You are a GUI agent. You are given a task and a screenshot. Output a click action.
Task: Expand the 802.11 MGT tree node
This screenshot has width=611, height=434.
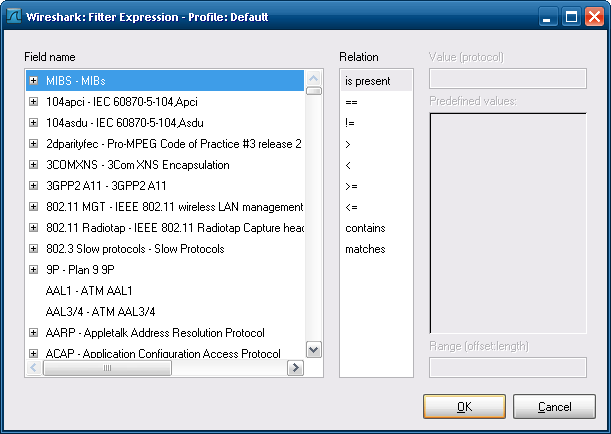pos(34,207)
